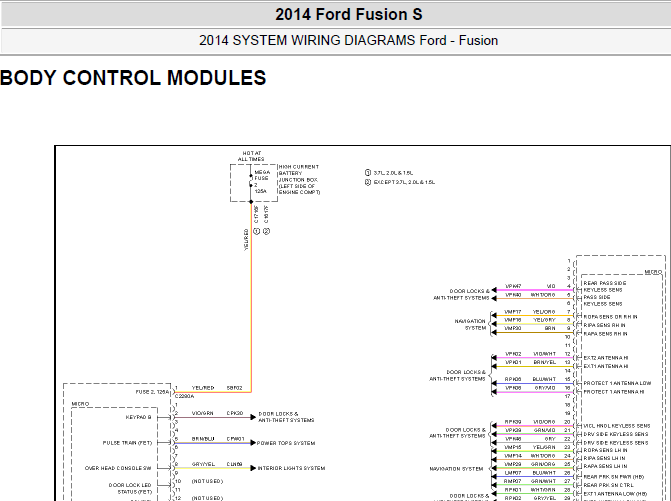Click the "GRY/YEL" wire label at left pin 8

203,464
